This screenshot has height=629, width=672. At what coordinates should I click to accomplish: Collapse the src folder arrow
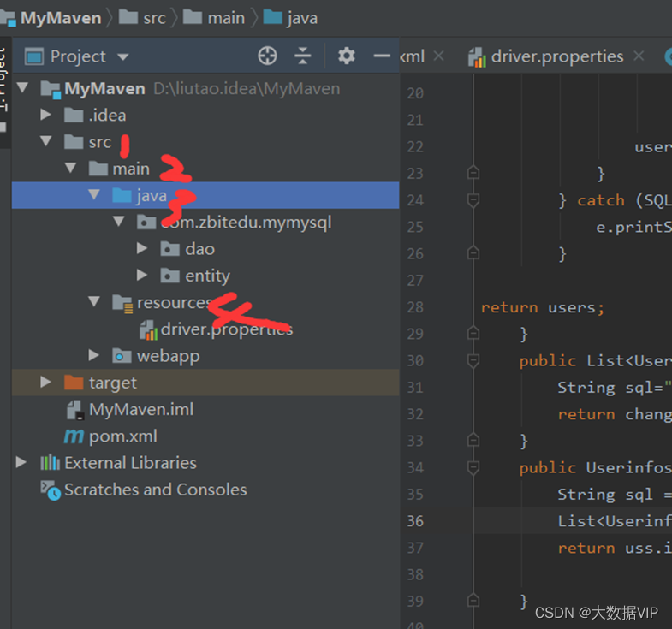[x=46, y=141]
